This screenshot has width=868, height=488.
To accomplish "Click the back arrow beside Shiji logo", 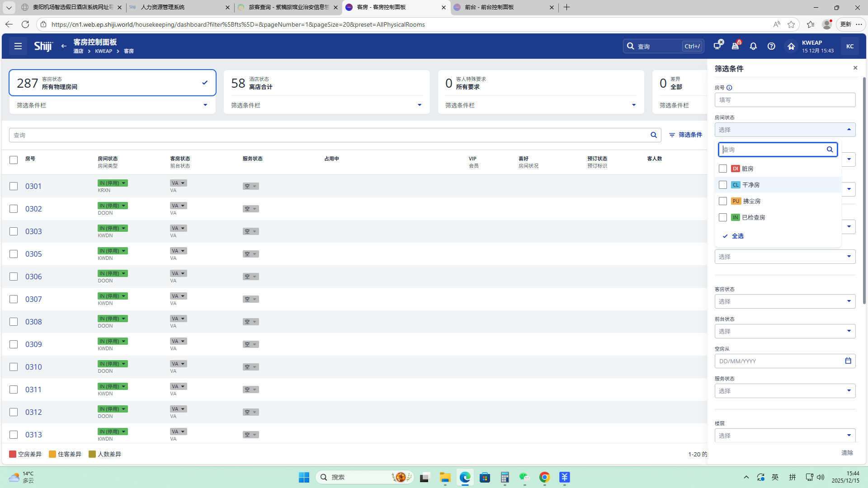I will pos(64,46).
